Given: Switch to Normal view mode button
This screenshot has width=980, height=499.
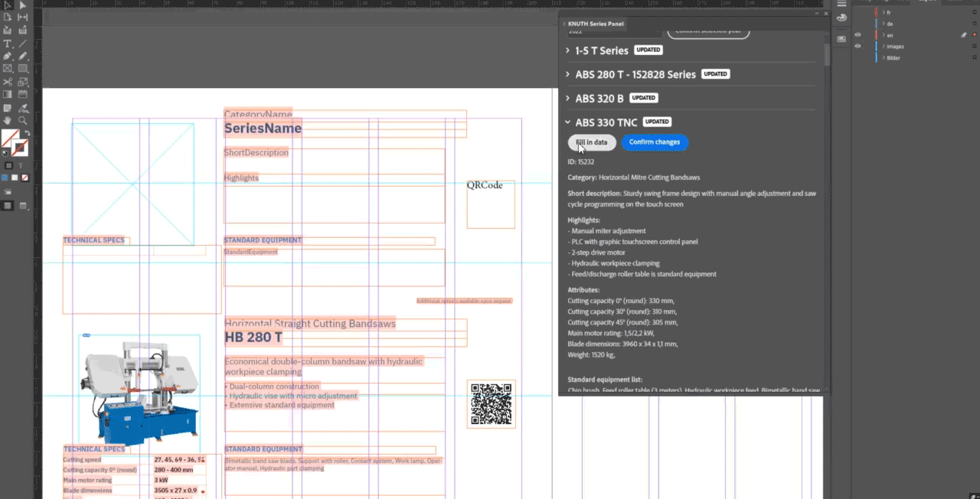Looking at the screenshot, I should coord(8,205).
